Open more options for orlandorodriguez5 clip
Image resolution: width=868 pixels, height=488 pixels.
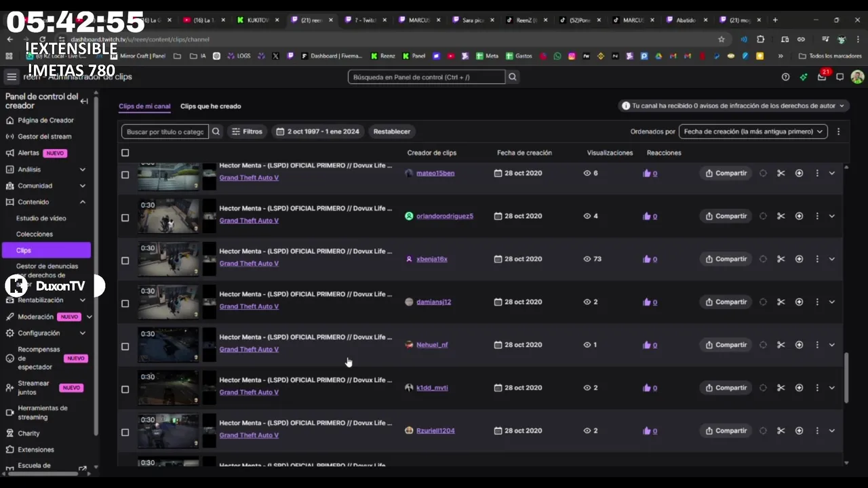[816, 216]
